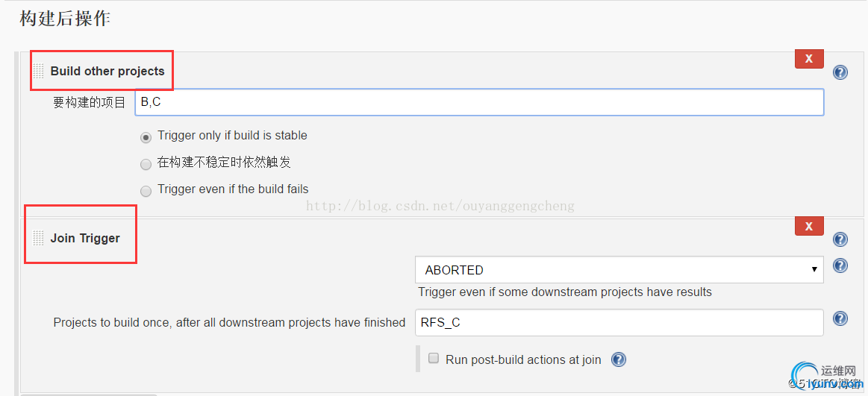Viewport: 868px width, 396px height.
Task: Click the Projects to build once label
Action: point(229,323)
